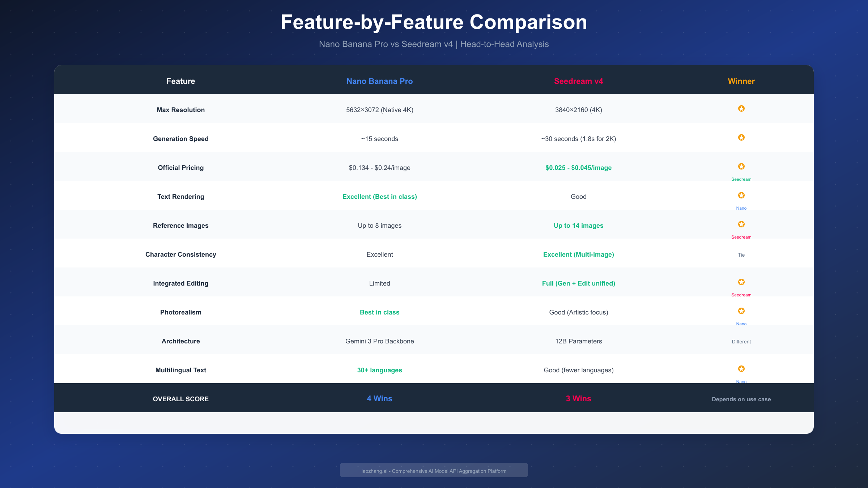Click the Reference Images winner star icon
Viewport: 868px width, 488px height.
(x=741, y=224)
